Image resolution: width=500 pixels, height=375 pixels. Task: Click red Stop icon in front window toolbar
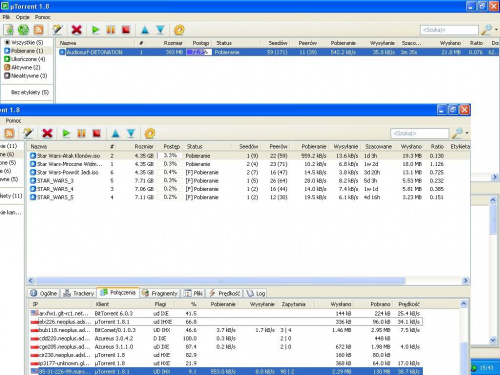(x=97, y=133)
